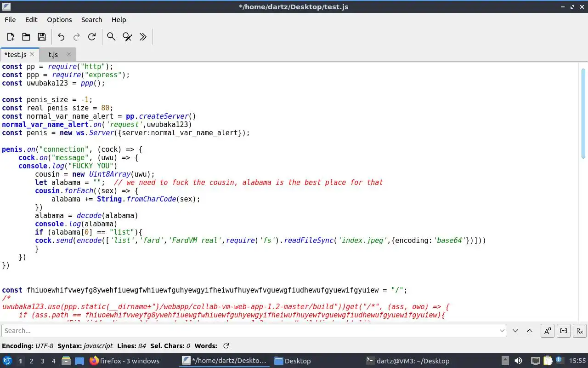Click the 15:55 clock in the panel

577,361
